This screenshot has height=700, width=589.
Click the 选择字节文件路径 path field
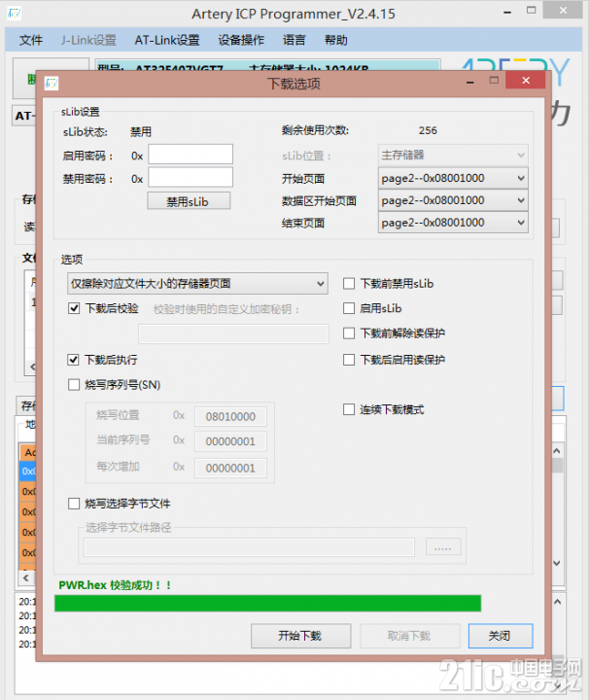(x=249, y=546)
